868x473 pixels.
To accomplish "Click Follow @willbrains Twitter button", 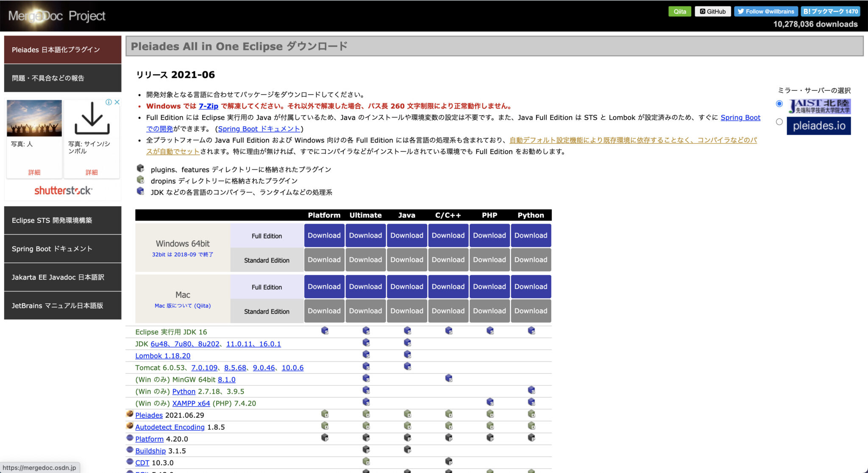I will click(x=766, y=11).
